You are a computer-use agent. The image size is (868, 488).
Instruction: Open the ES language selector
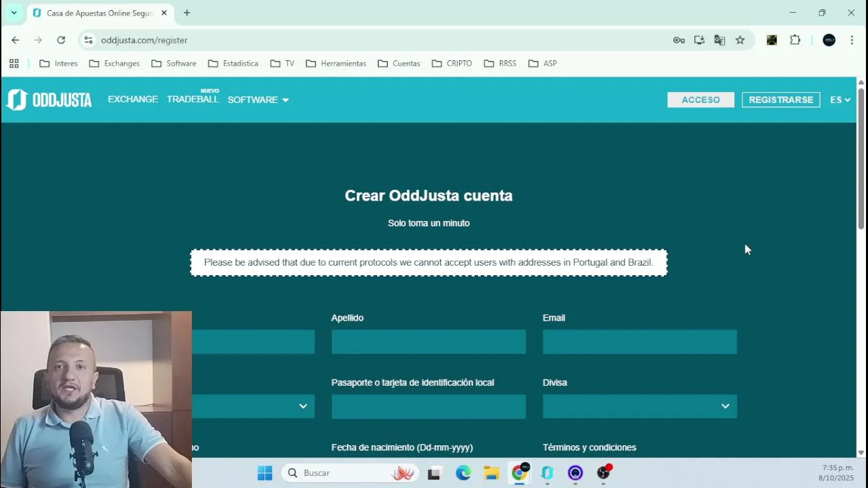[x=840, y=100]
